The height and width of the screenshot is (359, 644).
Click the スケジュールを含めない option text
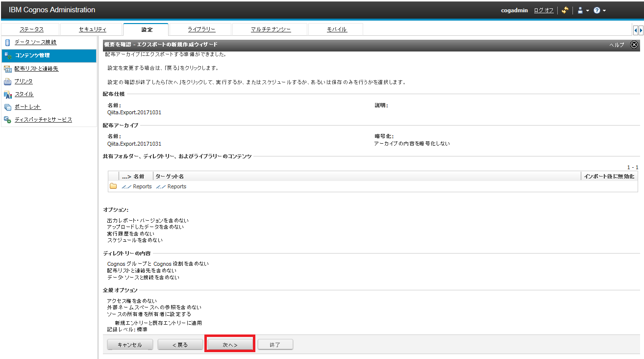coord(135,240)
